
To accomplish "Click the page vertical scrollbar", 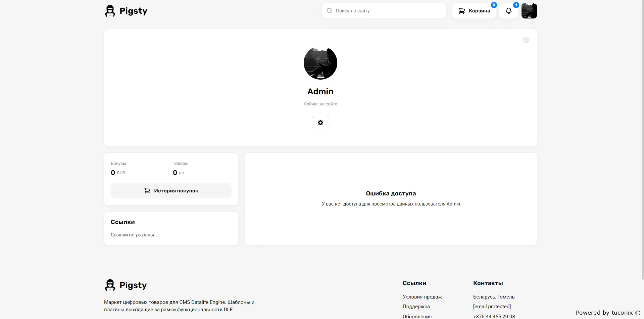I will [642, 134].
